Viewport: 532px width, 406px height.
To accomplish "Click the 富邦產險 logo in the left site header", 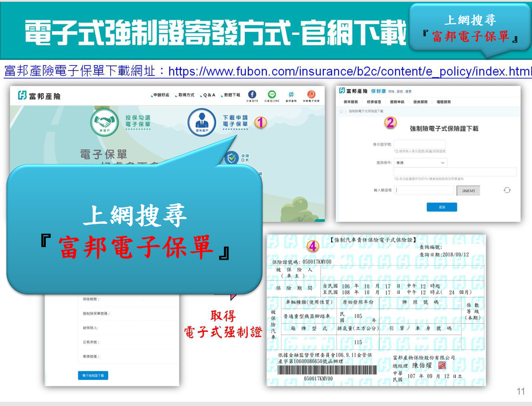I will coord(39,96).
